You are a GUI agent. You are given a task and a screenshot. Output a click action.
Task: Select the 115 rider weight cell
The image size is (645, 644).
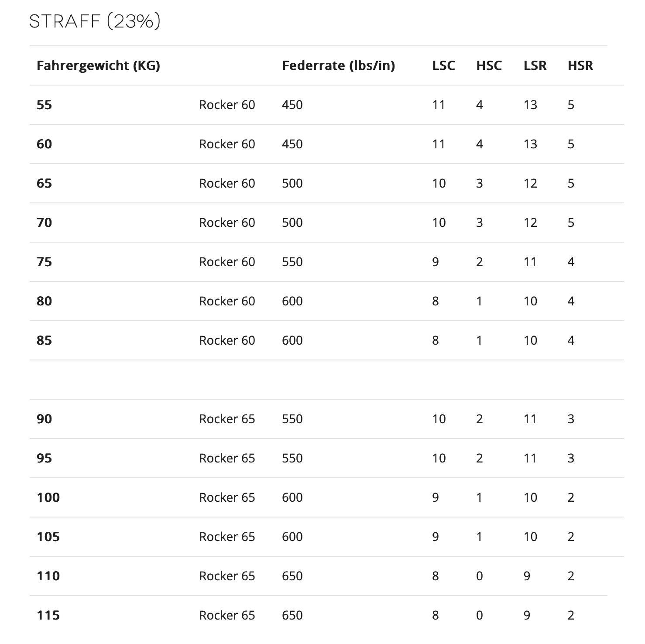[x=48, y=615]
